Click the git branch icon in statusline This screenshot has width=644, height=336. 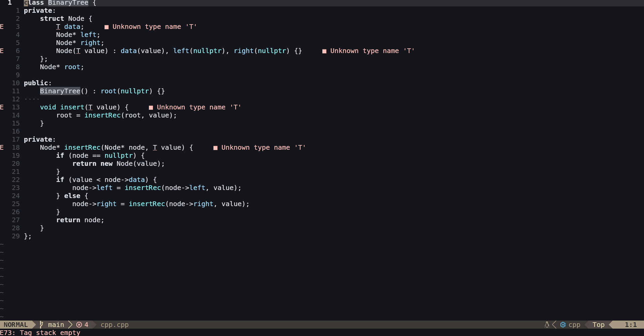pos(41,325)
